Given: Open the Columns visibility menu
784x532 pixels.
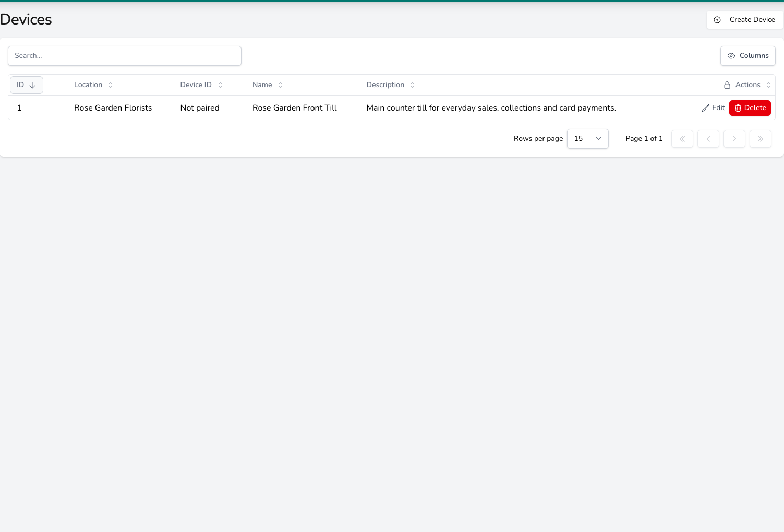Looking at the screenshot, I should coord(748,56).
